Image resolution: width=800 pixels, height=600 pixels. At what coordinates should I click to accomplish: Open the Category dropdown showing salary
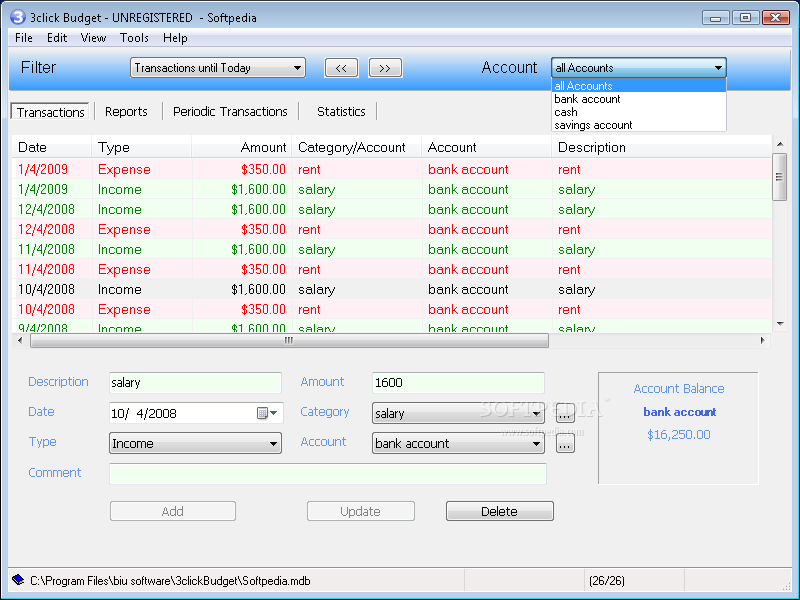tap(458, 413)
